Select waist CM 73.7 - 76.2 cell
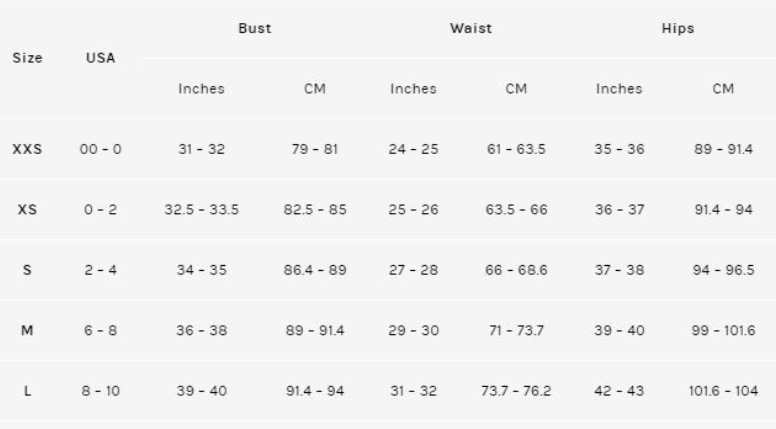The width and height of the screenshot is (776, 429). [x=516, y=391]
